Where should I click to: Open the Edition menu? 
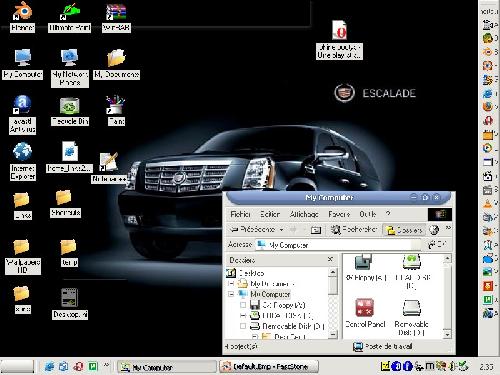[270, 214]
